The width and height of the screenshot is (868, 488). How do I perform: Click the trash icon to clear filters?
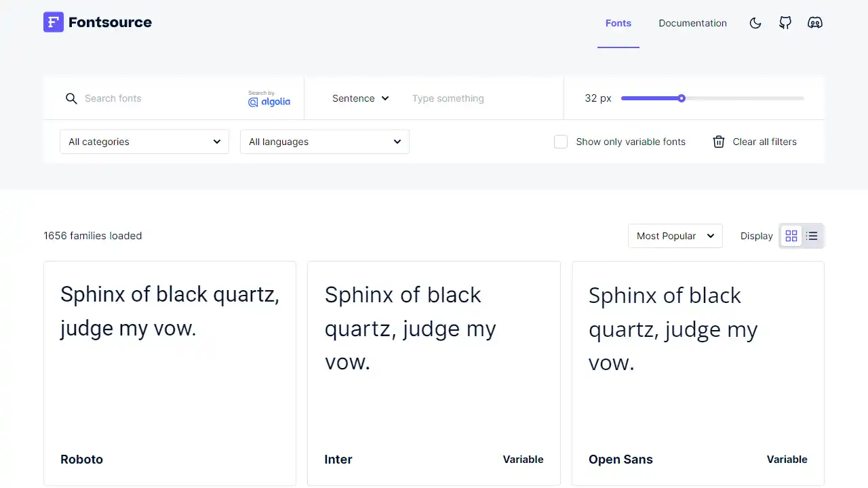click(x=719, y=142)
